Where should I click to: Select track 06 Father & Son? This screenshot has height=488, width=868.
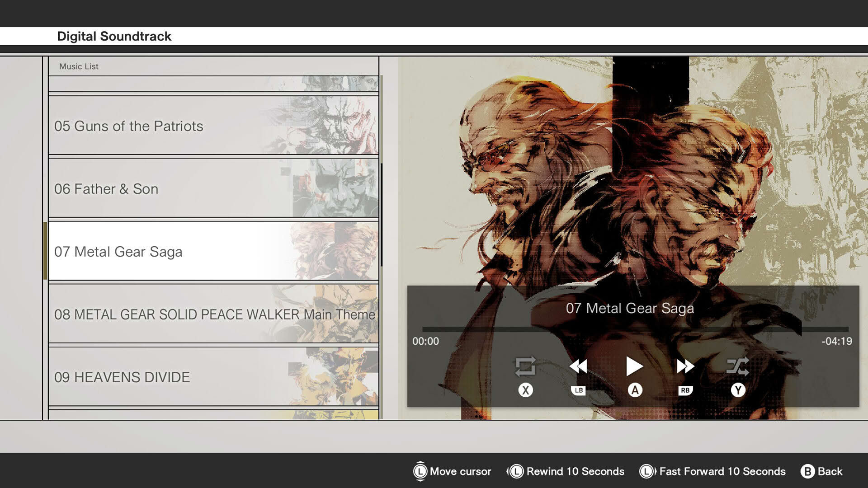click(x=213, y=188)
